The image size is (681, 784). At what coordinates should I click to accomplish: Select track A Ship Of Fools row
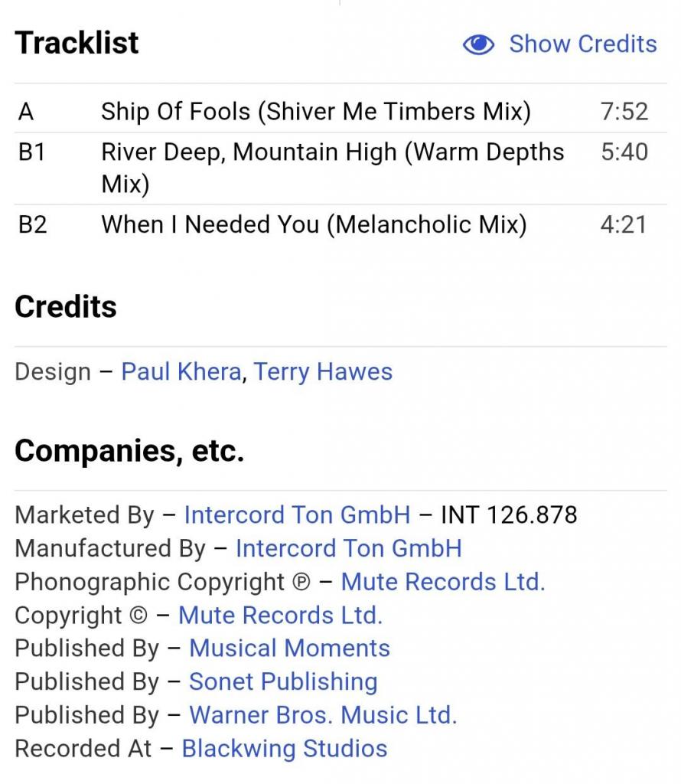click(340, 111)
